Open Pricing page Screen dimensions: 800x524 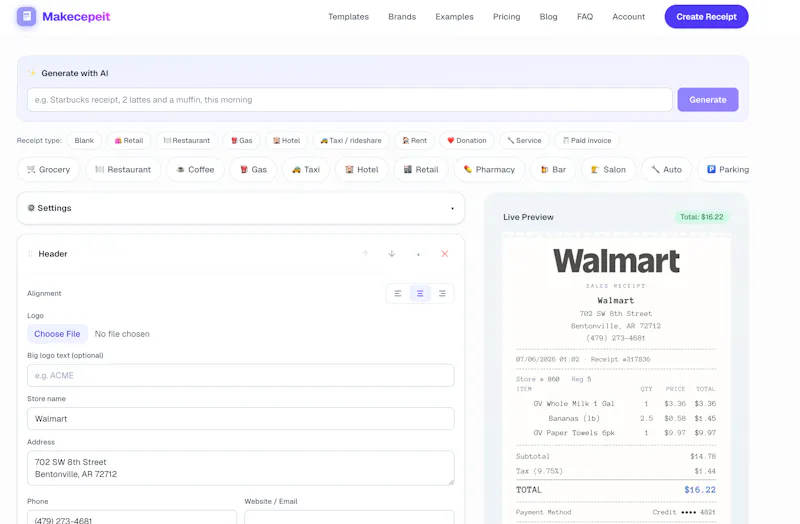pyautogui.click(x=507, y=17)
